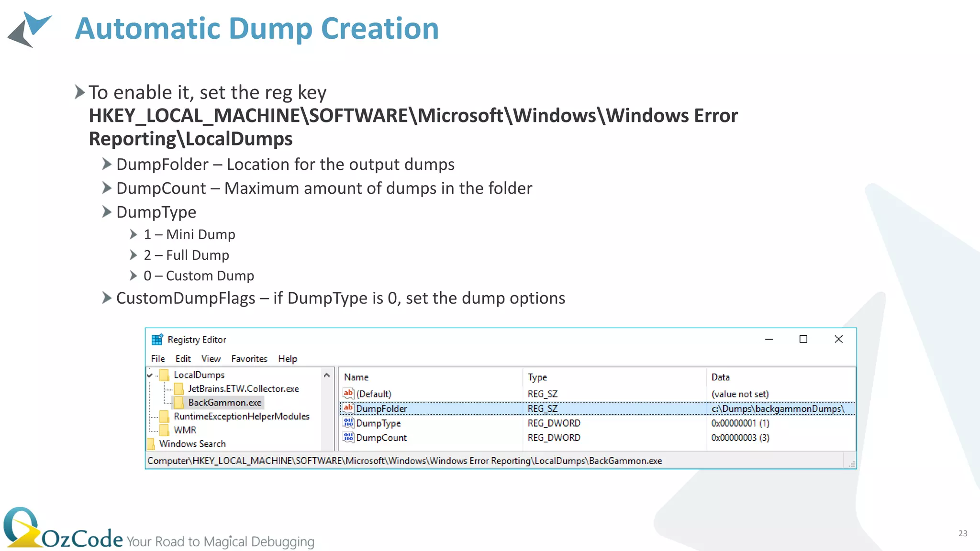Click the DumpFolder string value icon
The width and height of the screenshot is (980, 551).
tap(348, 408)
